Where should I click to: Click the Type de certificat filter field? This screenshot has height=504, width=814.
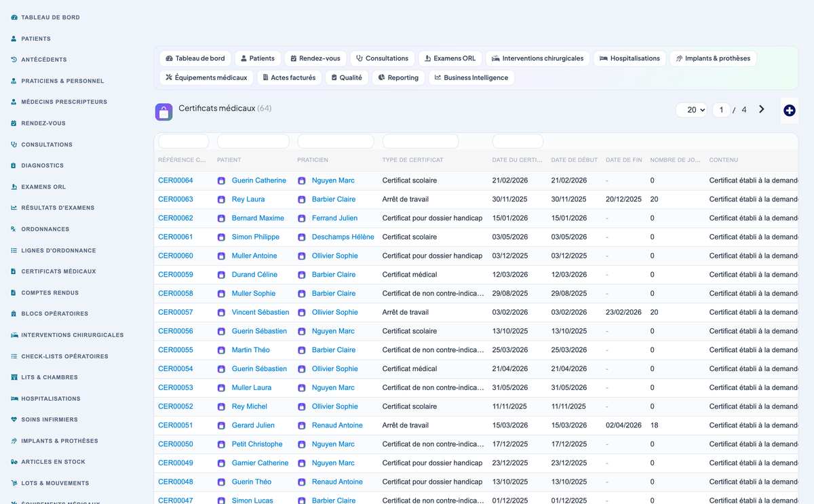[421, 141]
